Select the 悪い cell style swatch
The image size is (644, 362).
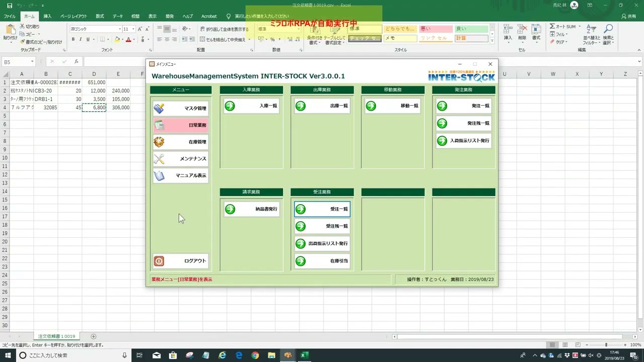pyautogui.click(x=436, y=29)
